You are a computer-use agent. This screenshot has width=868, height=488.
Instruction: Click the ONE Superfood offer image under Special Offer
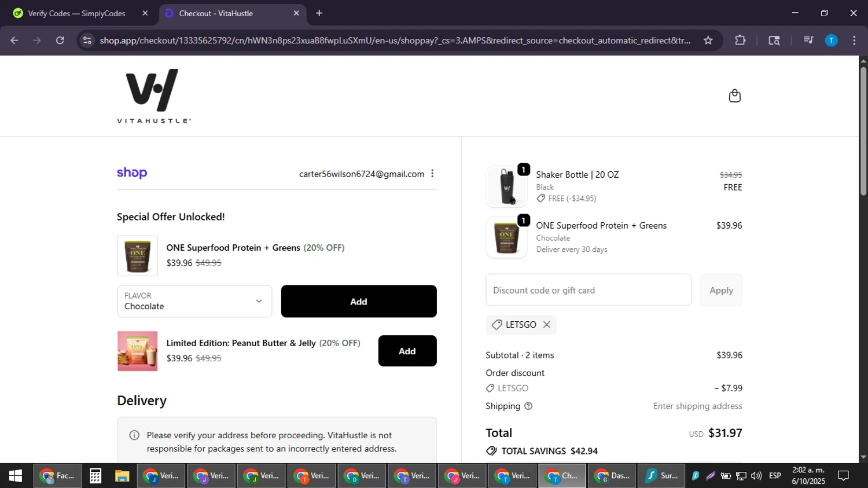[x=138, y=255]
